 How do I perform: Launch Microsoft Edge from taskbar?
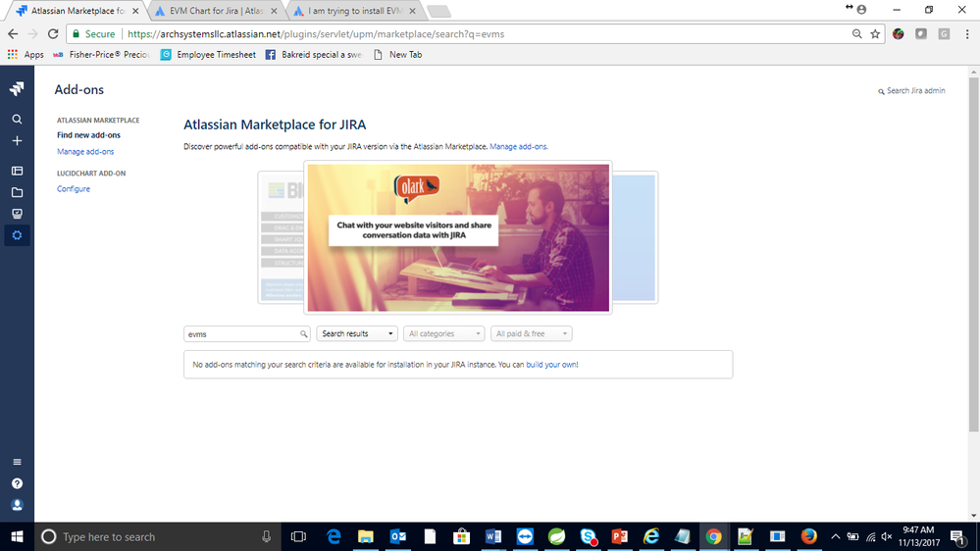(334, 536)
